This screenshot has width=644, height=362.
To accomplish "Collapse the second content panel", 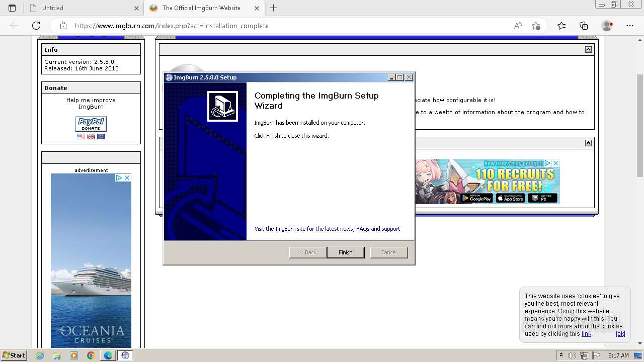I will 588,143.
